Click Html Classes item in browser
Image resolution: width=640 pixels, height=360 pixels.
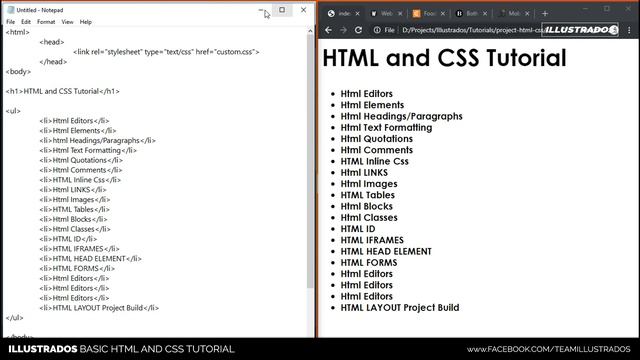pyautogui.click(x=369, y=218)
